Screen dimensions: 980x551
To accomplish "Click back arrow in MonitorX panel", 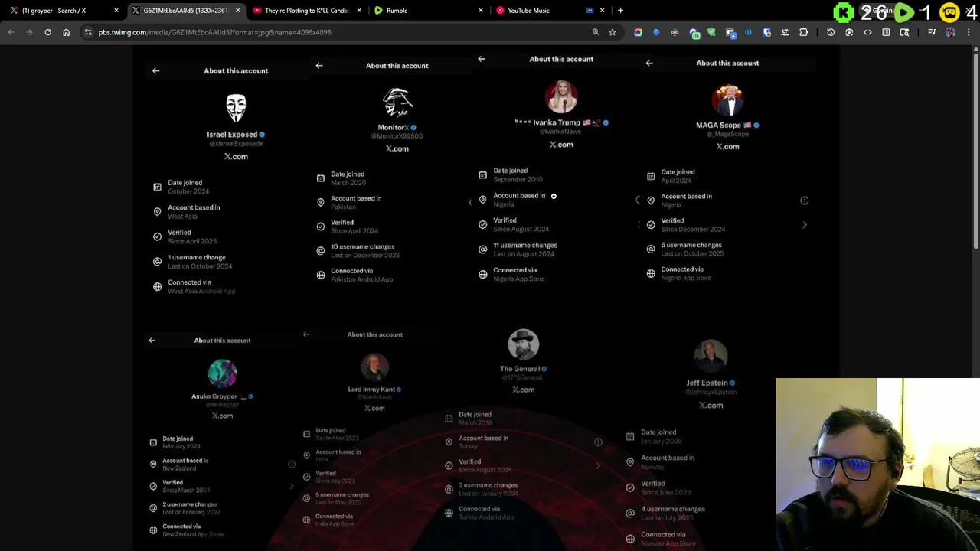I will pos(319,65).
